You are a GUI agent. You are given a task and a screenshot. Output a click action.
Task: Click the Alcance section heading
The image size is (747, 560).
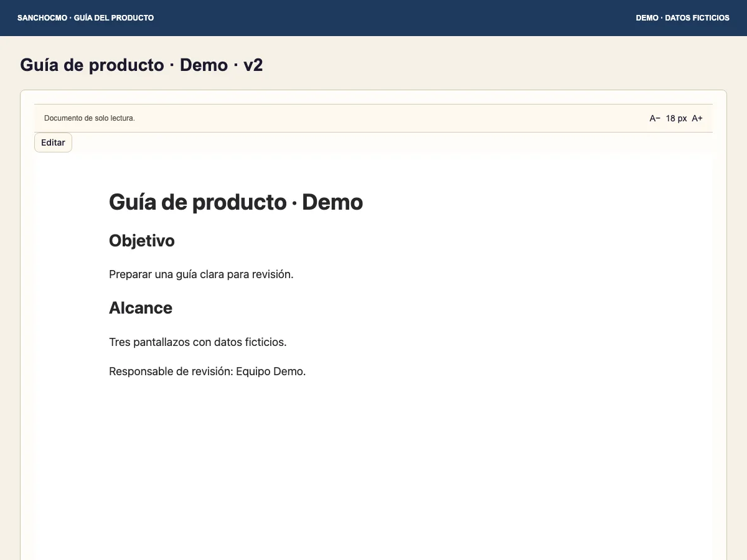coord(141,308)
